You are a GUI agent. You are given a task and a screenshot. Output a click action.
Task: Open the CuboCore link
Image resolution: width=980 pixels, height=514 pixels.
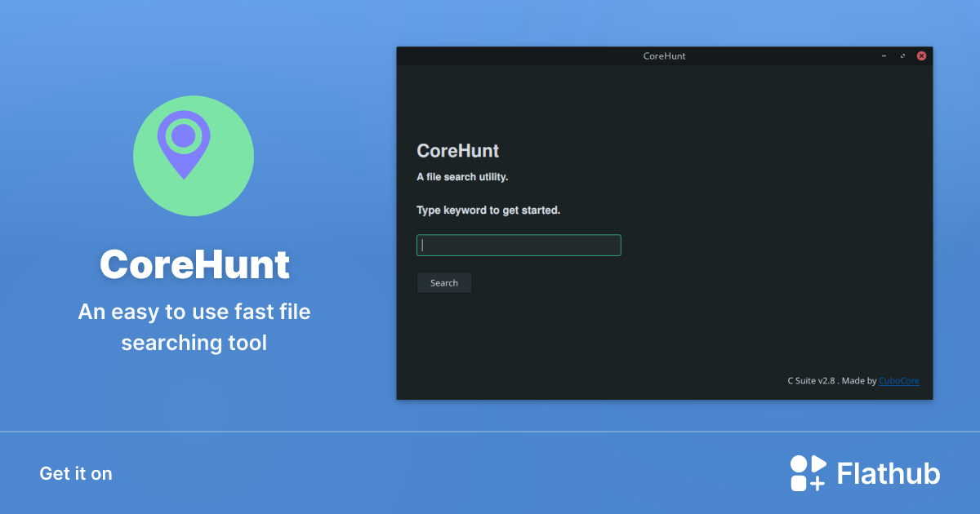898,380
